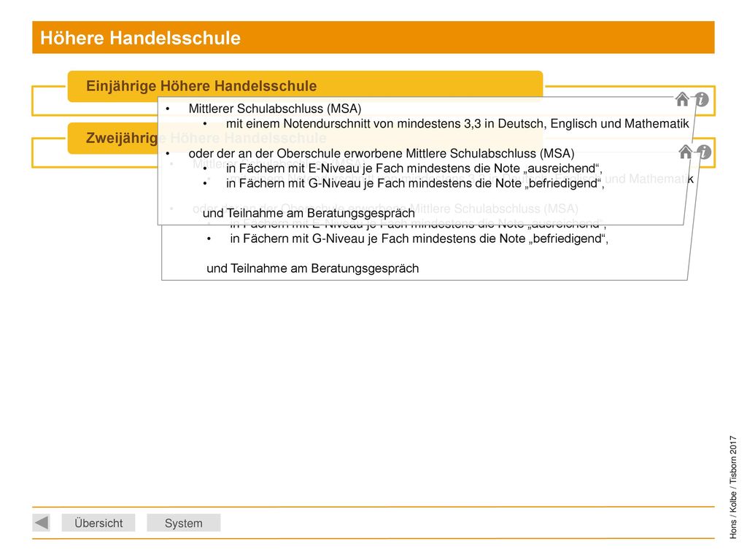The height and width of the screenshot is (560, 747).
Task: Open the info icon in the Zweijährige row
Action: [704, 152]
